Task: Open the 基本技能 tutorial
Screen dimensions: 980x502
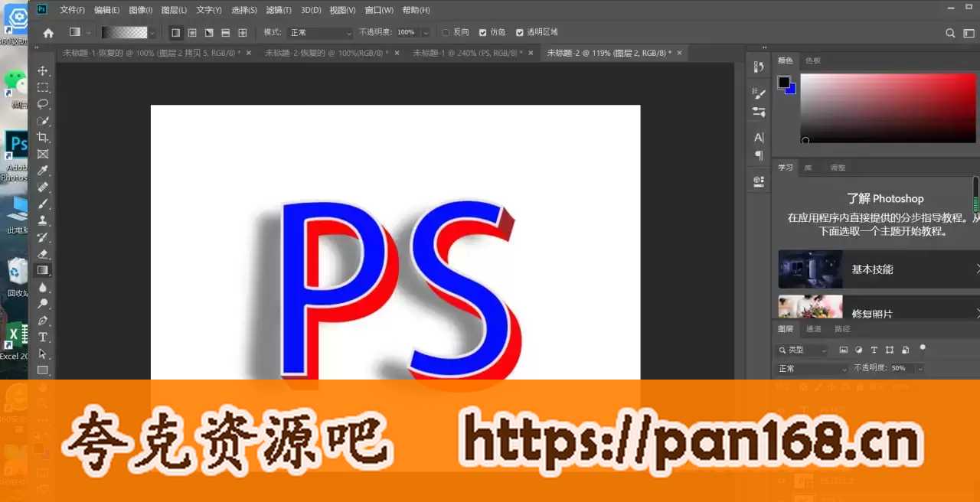Action: click(x=879, y=269)
